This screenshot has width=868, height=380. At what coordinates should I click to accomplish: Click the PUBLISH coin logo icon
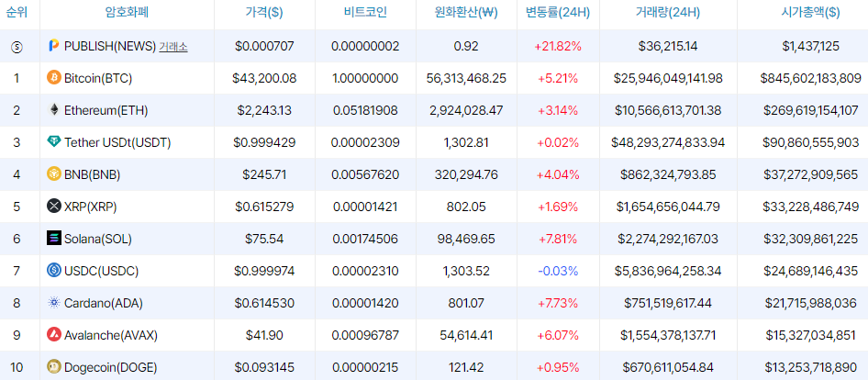[x=54, y=46]
